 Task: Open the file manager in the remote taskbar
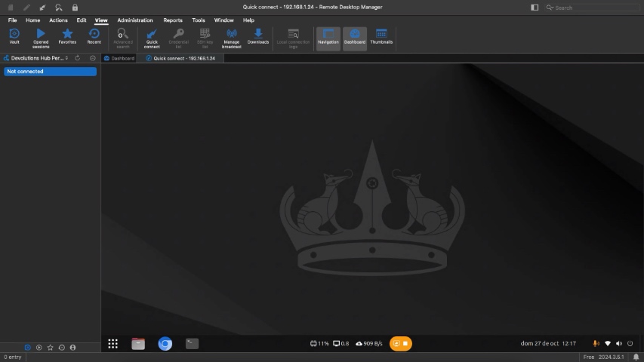pyautogui.click(x=138, y=344)
